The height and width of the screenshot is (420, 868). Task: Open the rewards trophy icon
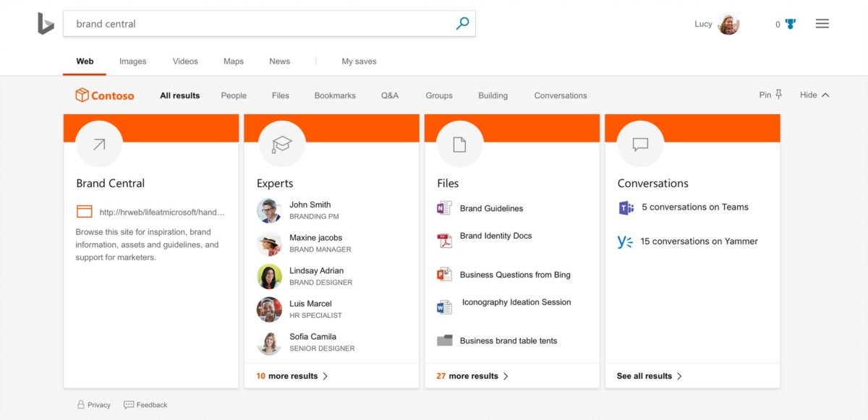791,24
